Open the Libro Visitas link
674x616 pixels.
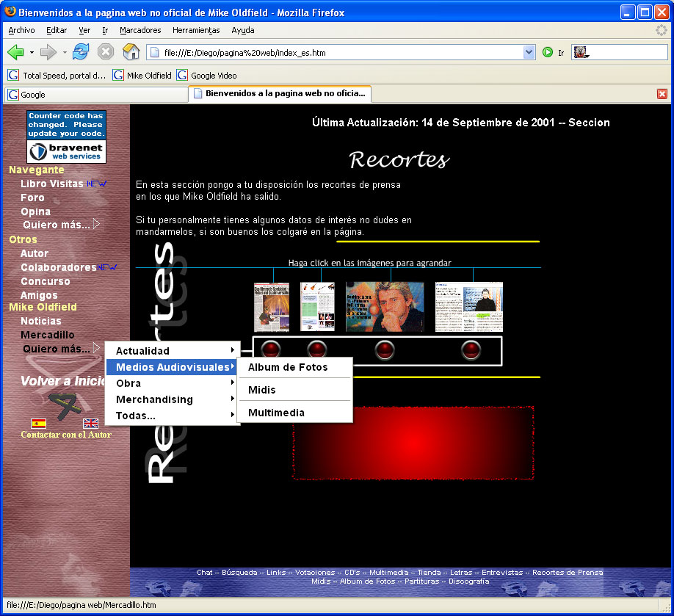click(x=52, y=184)
